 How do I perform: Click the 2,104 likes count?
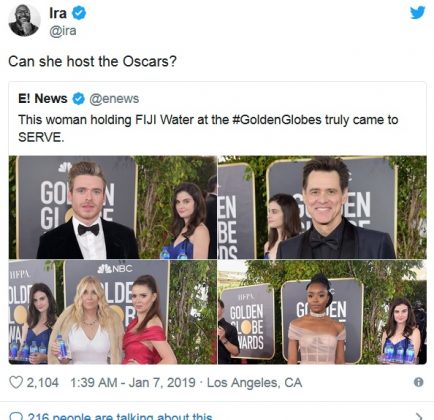(x=43, y=382)
